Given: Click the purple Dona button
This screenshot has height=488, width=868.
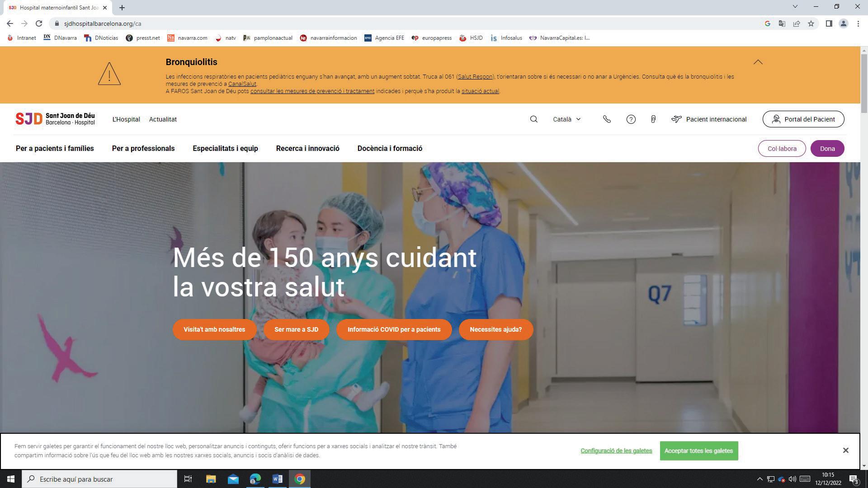Looking at the screenshot, I should [x=827, y=149].
